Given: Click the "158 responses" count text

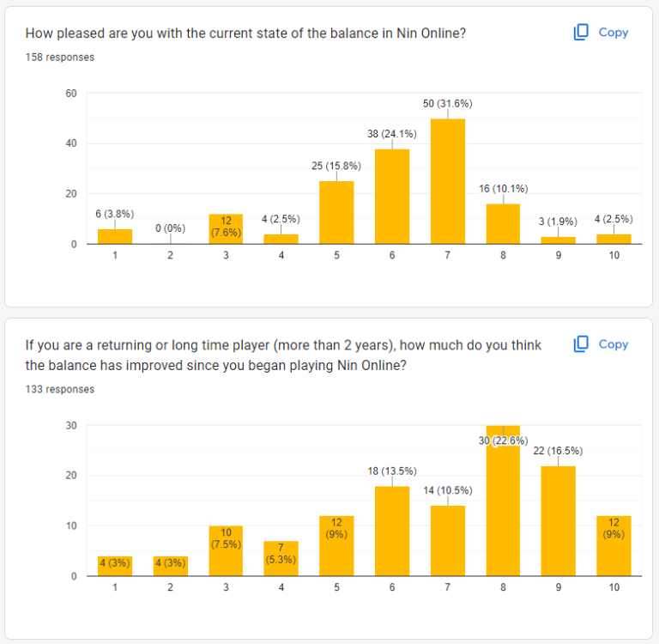Looking at the screenshot, I should coord(60,58).
